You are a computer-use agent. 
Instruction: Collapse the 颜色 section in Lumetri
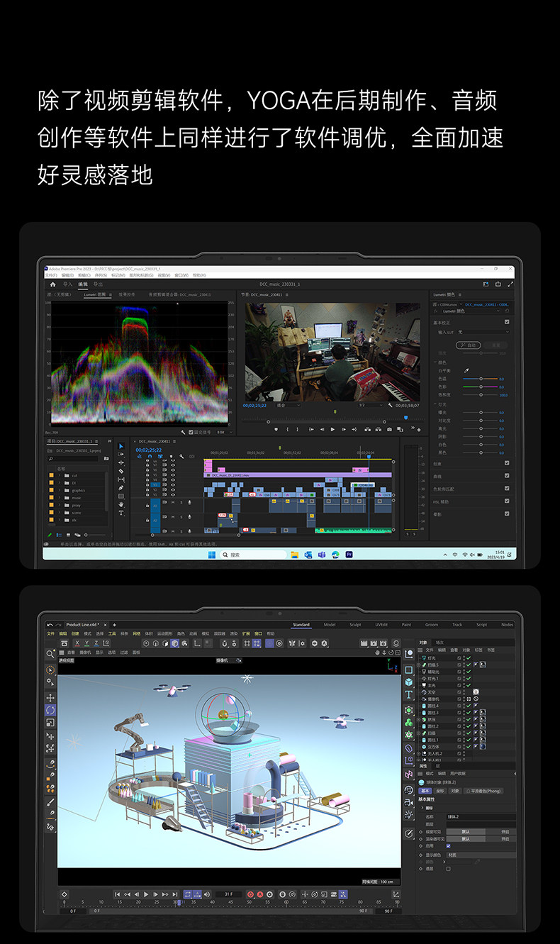tap(435, 362)
